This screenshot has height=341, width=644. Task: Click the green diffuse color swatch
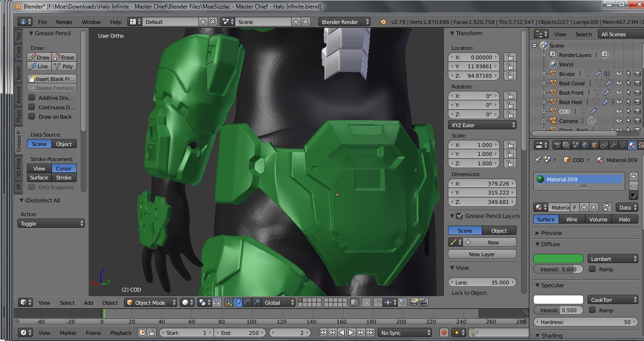[x=558, y=259]
